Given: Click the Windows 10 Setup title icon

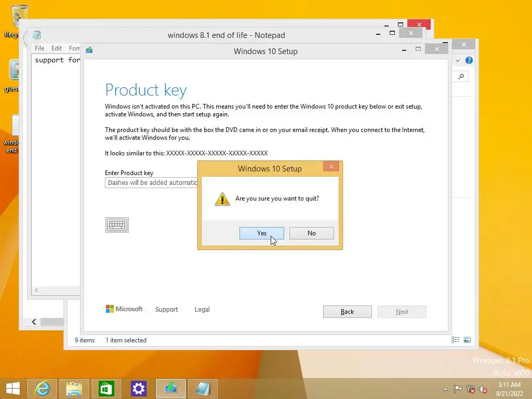Looking at the screenshot, I should (x=89, y=50).
